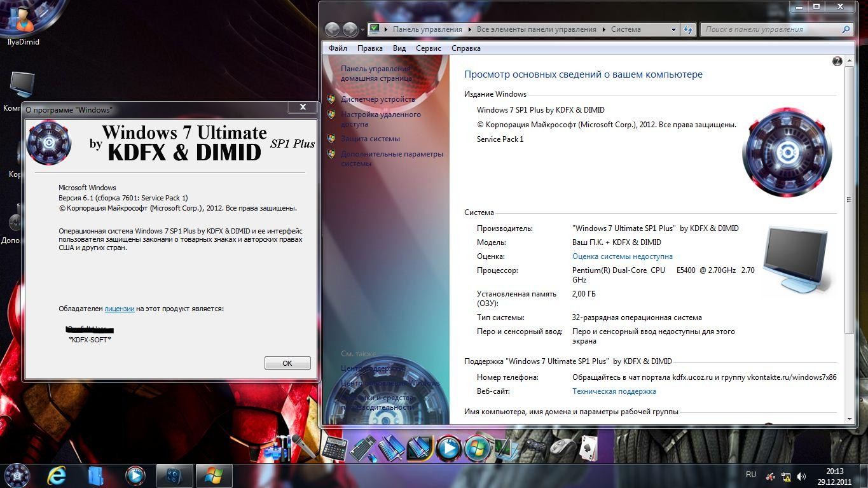Open the game controller dock icon
The width and height of the screenshot is (868, 488).
[535, 447]
